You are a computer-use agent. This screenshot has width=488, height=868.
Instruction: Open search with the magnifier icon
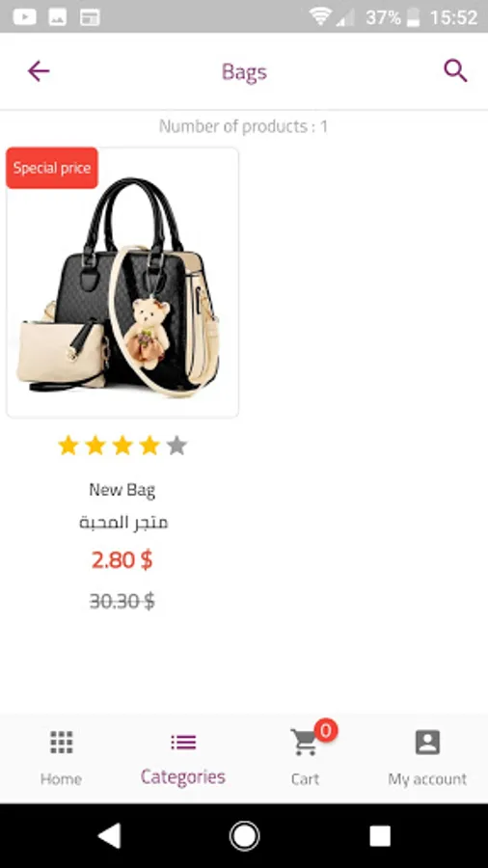[x=455, y=70]
